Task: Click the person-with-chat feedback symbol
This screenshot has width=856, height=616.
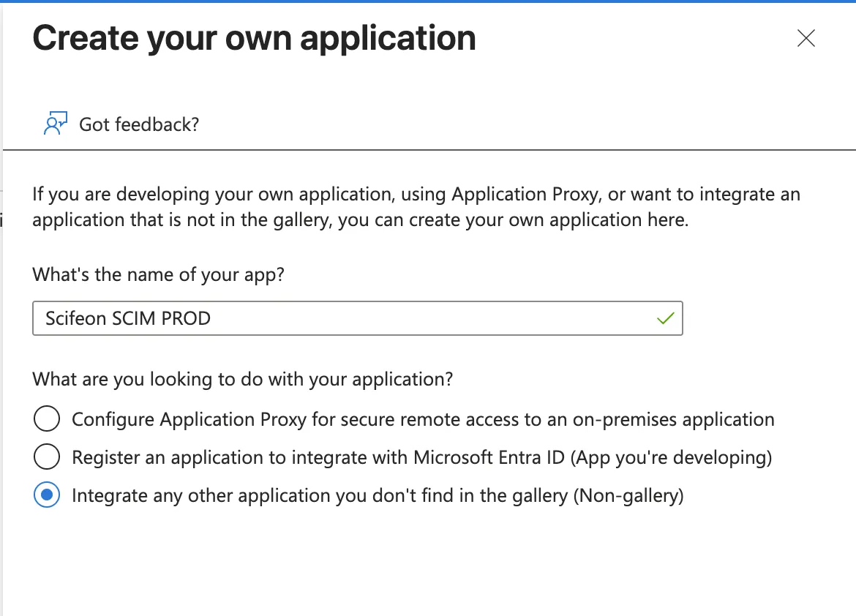Action: coord(54,123)
